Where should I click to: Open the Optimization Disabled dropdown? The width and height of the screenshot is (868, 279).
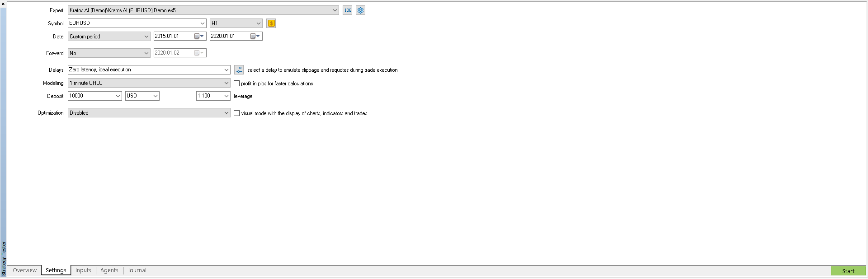pos(226,113)
